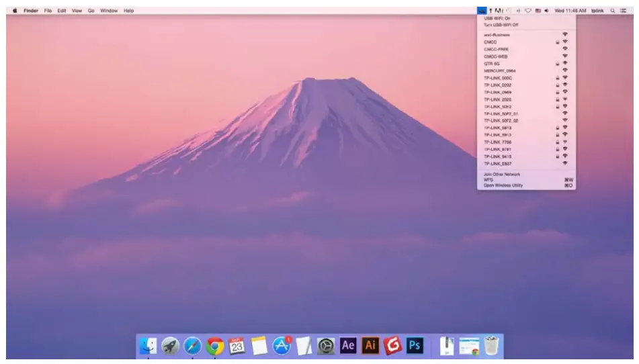Open After Effects from the dock
This screenshot has width=639, height=364.
[x=348, y=345]
